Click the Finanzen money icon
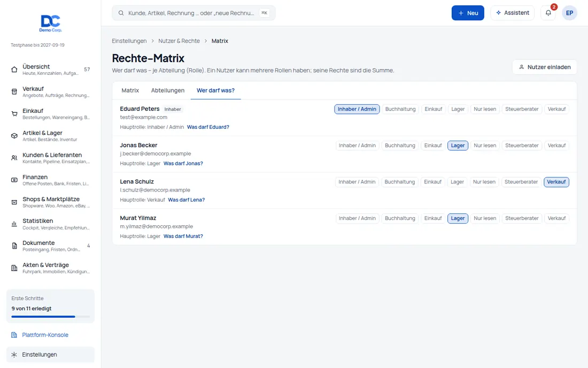This screenshot has width=588, height=368. click(x=14, y=180)
